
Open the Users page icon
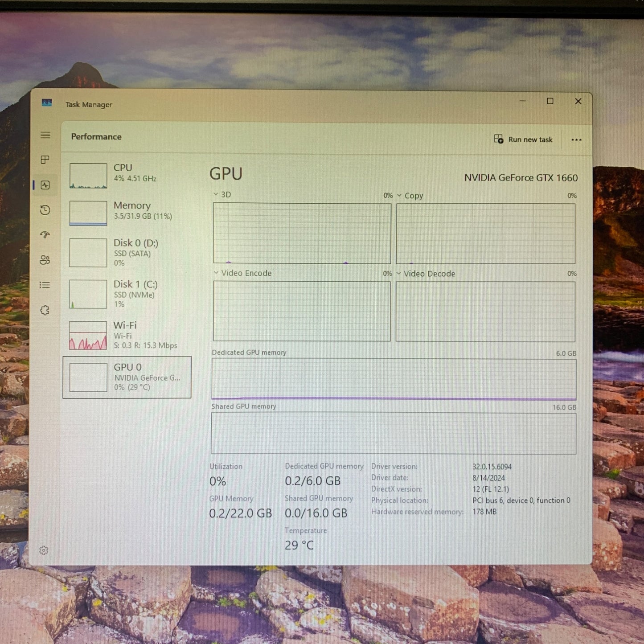(45, 260)
